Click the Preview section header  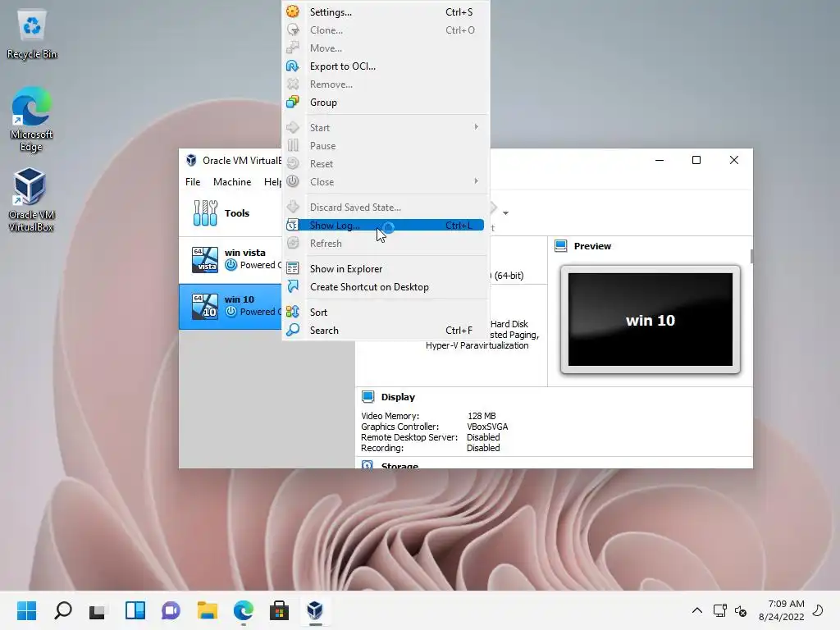tap(592, 246)
